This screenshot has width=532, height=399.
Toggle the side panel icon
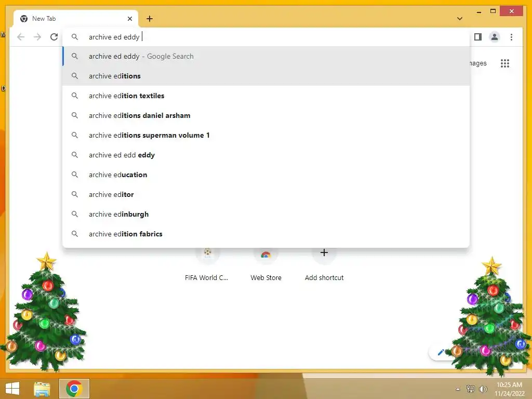click(x=478, y=37)
